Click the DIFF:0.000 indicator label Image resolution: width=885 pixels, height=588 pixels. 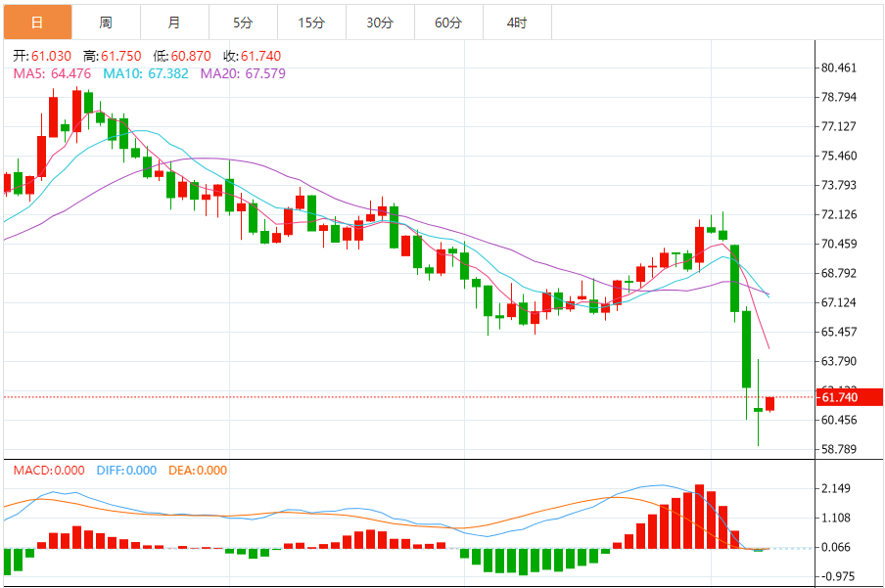(126, 470)
